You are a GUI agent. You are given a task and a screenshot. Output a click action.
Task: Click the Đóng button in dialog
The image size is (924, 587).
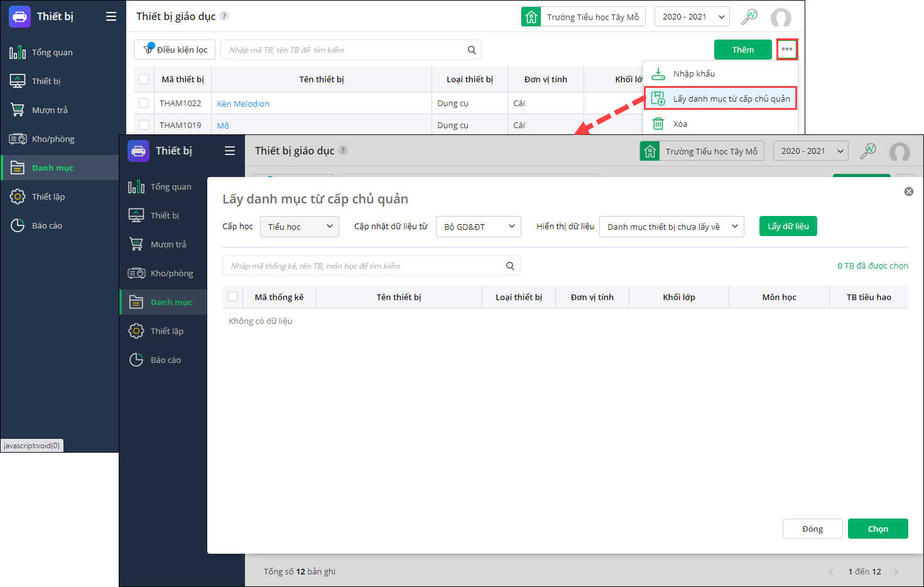[x=813, y=529]
